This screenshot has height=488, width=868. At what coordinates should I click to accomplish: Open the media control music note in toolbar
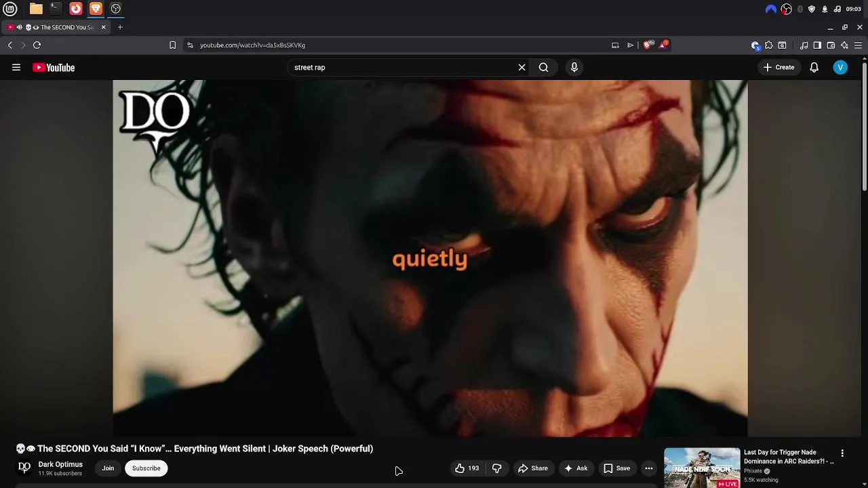click(804, 45)
